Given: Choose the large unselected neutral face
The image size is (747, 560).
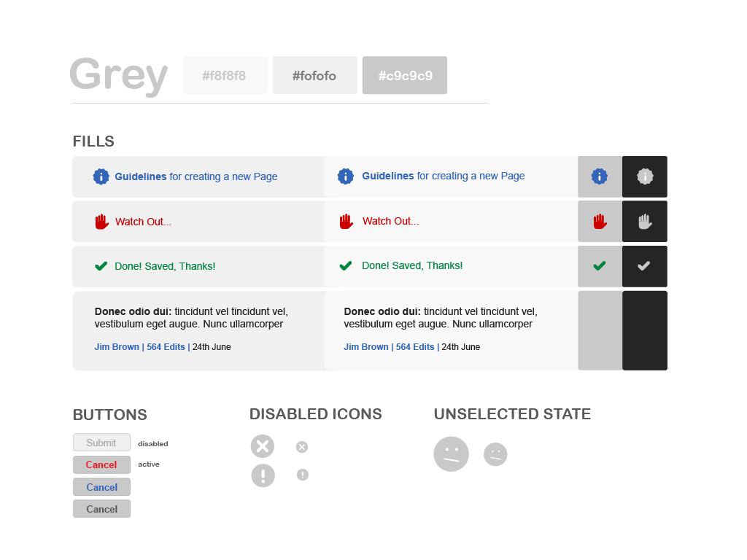Looking at the screenshot, I should 451,454.
